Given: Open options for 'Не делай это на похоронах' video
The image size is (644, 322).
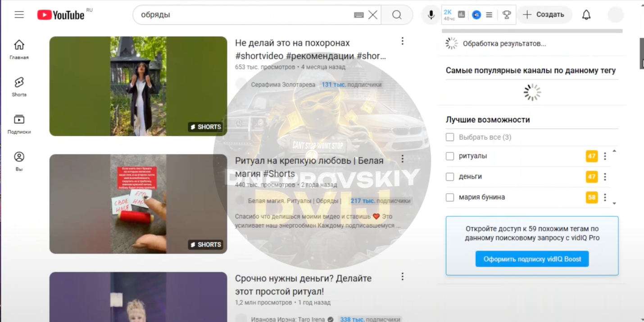Looking at the screenshot, I should point(403,41).
